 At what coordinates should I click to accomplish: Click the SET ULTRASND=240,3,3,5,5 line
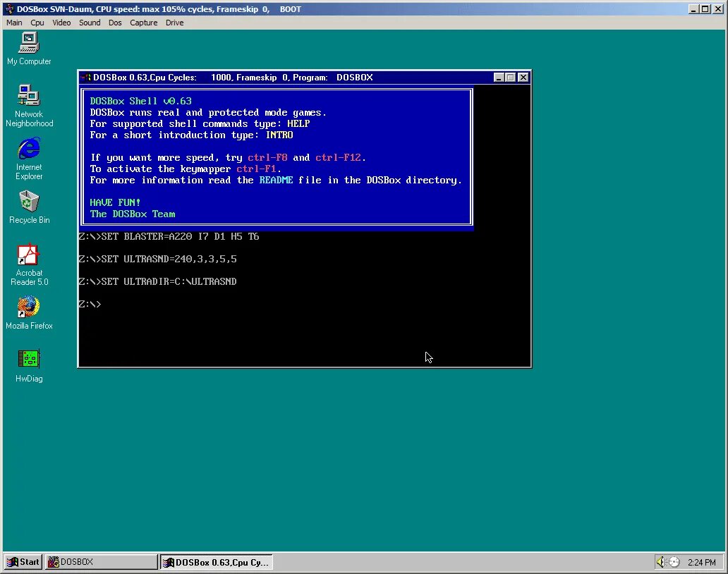pyautogui.click(x=158, y=259)
